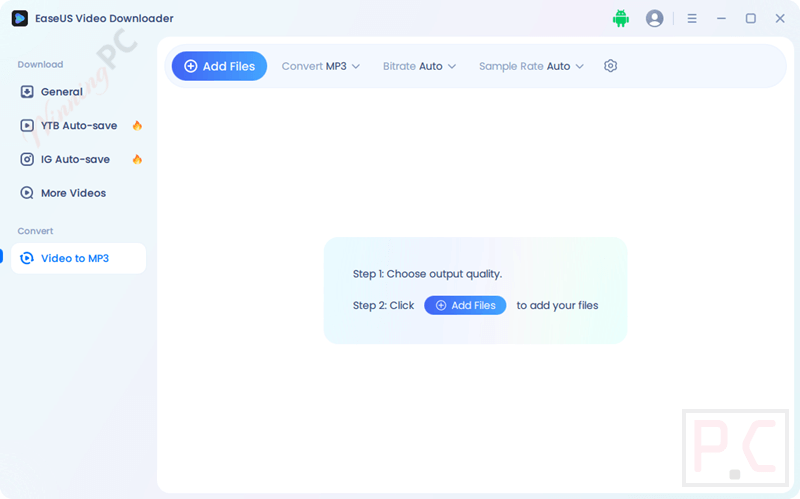
Task: Click the 'to add your files' text
Action: pos(557,306)
